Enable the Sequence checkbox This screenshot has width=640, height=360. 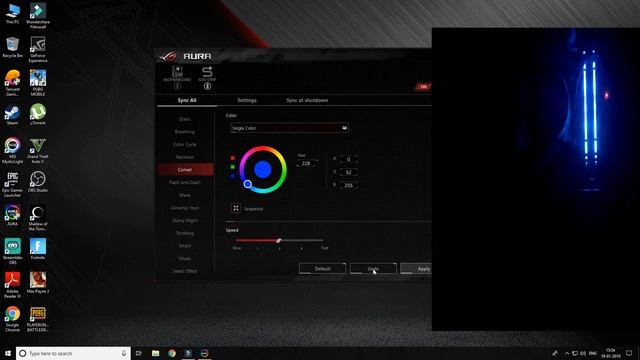point(236,208)
